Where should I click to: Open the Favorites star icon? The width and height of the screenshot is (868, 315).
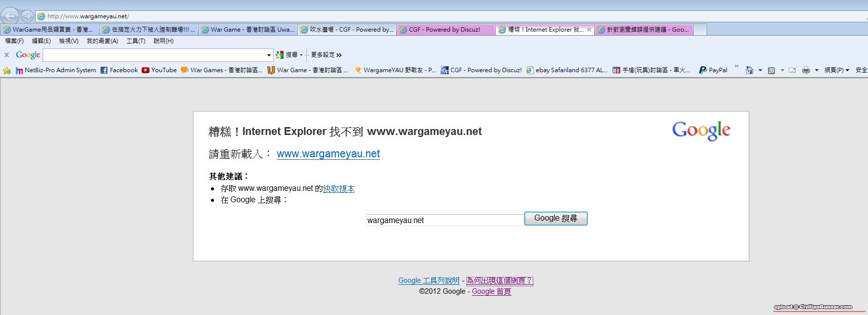point(7,71)
